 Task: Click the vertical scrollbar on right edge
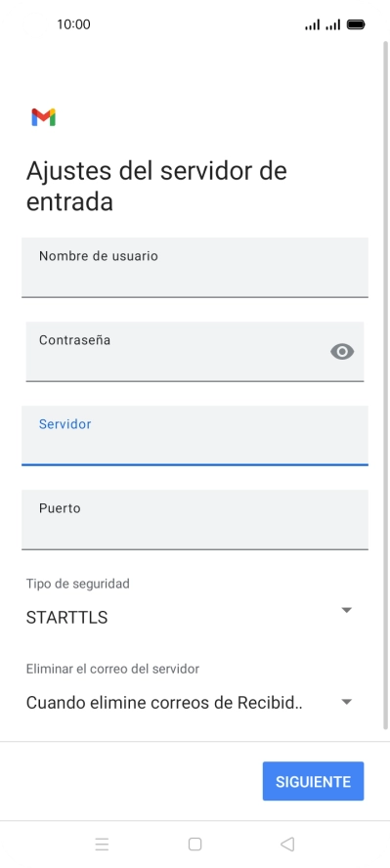(x=385, y=385)
